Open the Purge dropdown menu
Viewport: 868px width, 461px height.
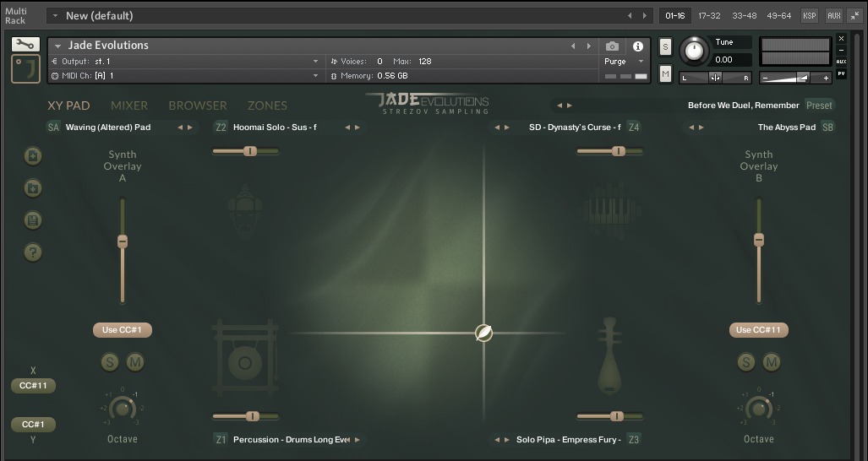[624, 62]
